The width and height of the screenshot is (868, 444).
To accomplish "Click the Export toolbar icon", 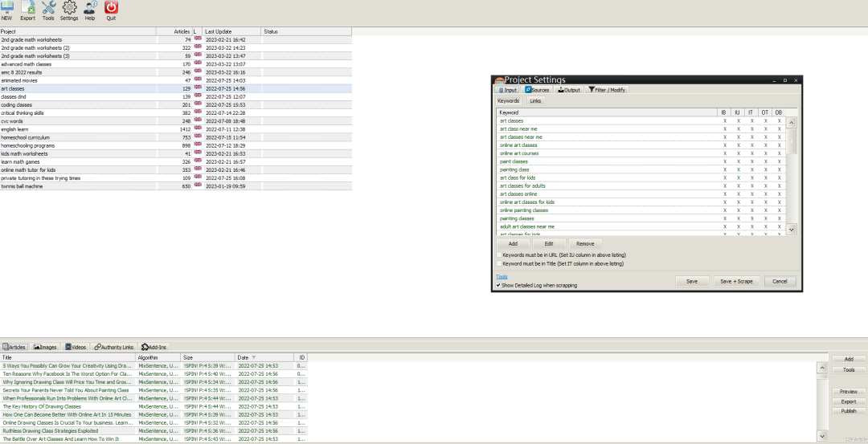I will point(27,10).
